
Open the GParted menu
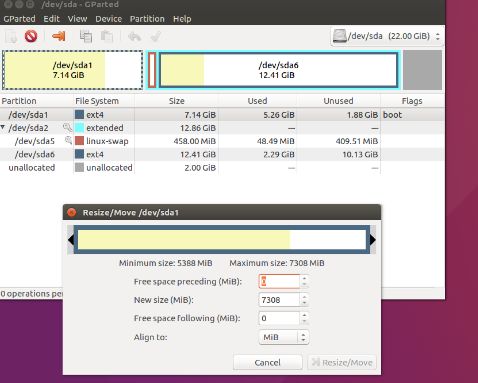19,19
